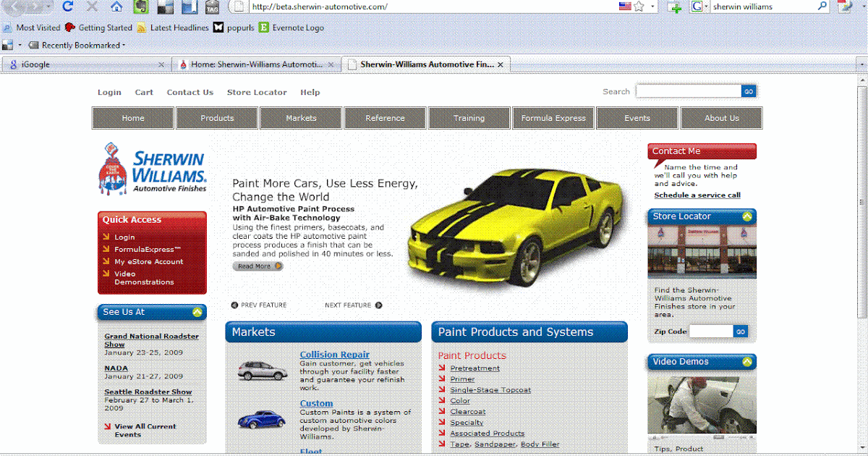Click the magnifier icon in browser search box
This screenshot has height=456, width=868.
pos(822,7)
